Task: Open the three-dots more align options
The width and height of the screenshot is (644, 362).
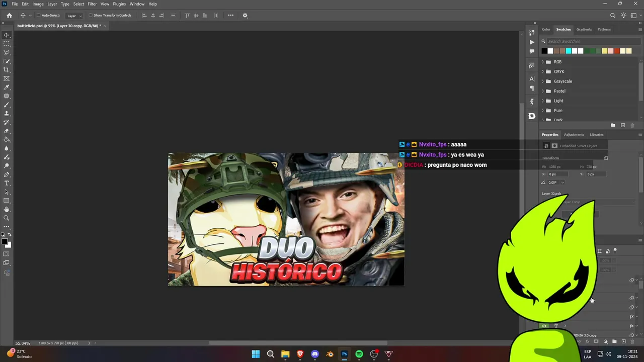Action: coord(230,15)
